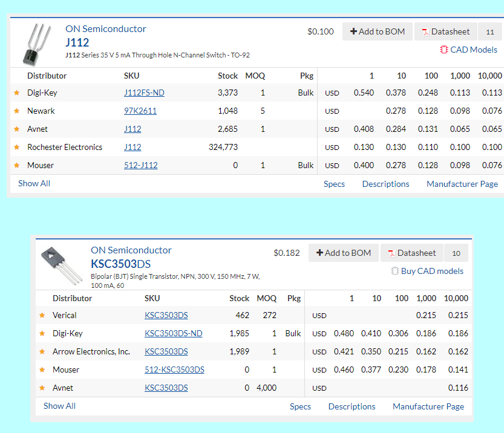Open Specs tab for J112
The width and height of the screenshot is (504, 433).
point(334,184)
